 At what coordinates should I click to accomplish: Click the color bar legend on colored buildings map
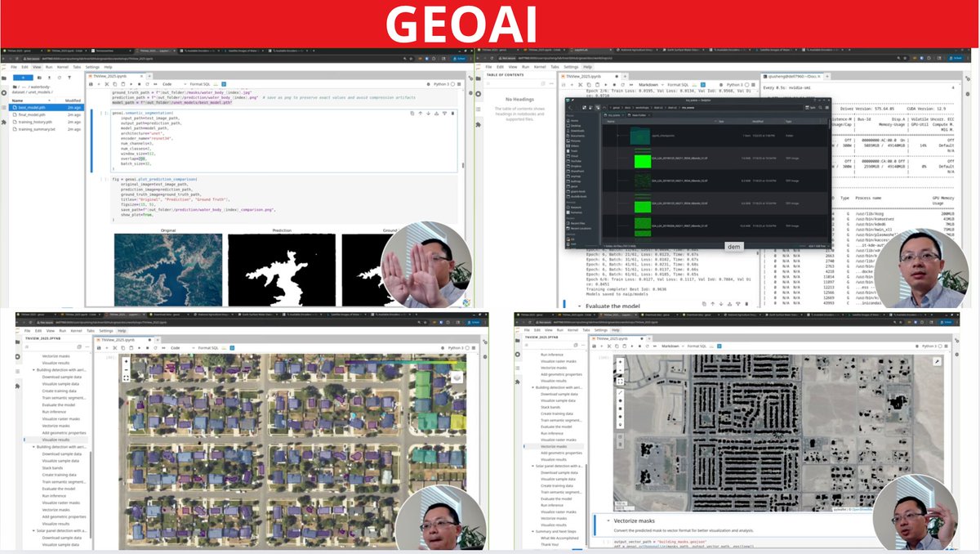point(401,362)
